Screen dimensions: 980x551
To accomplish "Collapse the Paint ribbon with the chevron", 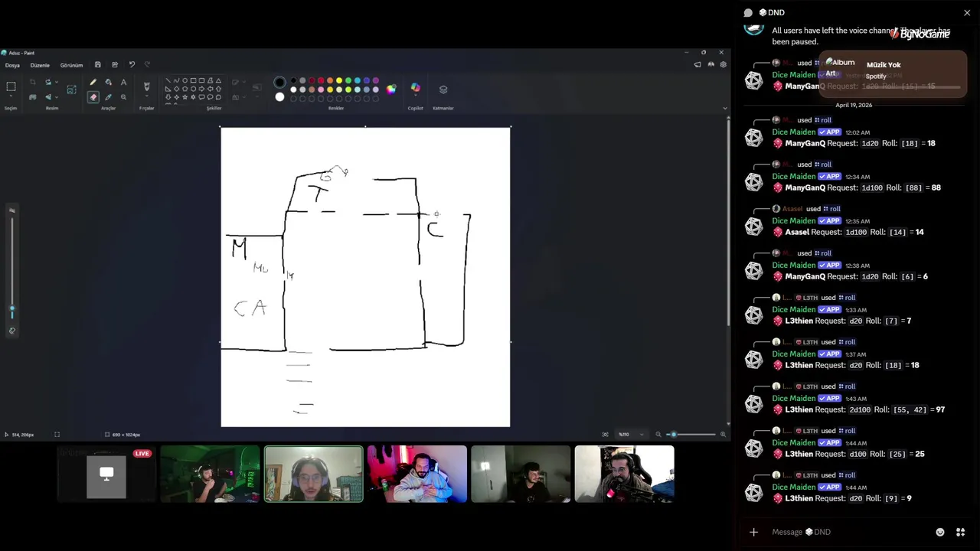I will pos(724,108).
